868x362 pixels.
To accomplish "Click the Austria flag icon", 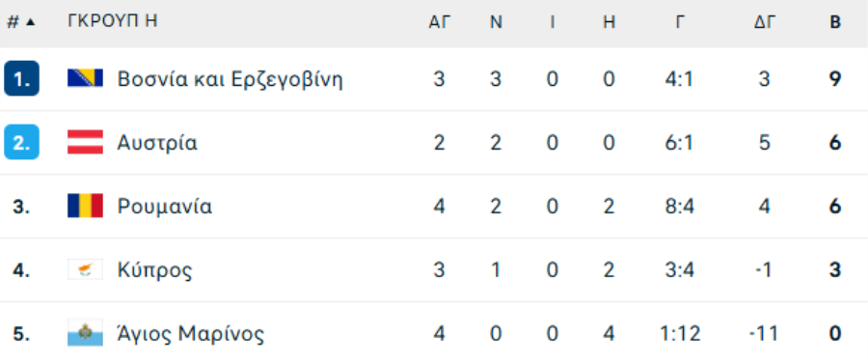I will point(85,142).
